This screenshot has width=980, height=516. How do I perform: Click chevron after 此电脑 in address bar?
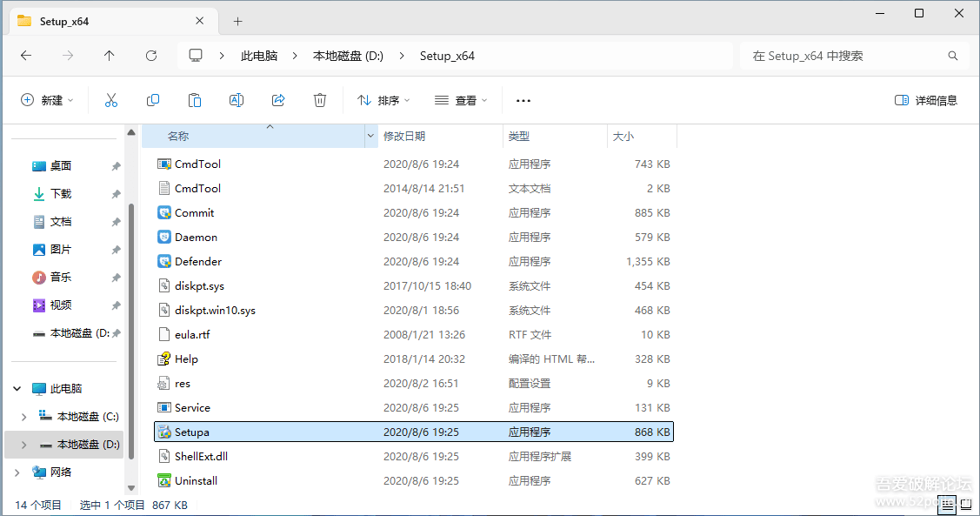[x=295, y=56]
